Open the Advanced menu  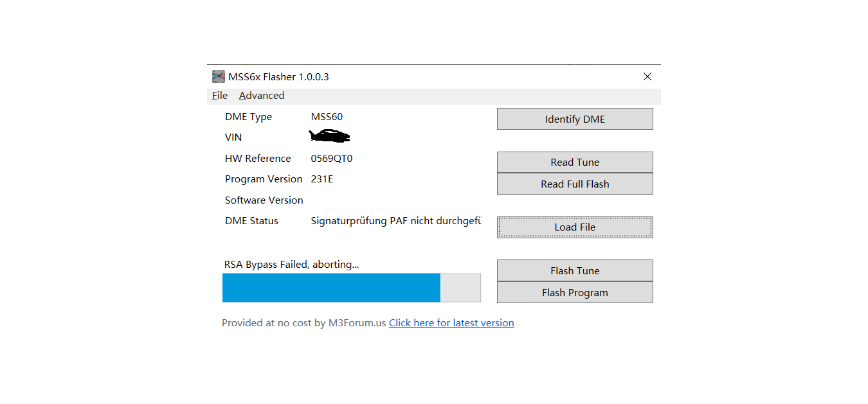click(x=261, y=96)
